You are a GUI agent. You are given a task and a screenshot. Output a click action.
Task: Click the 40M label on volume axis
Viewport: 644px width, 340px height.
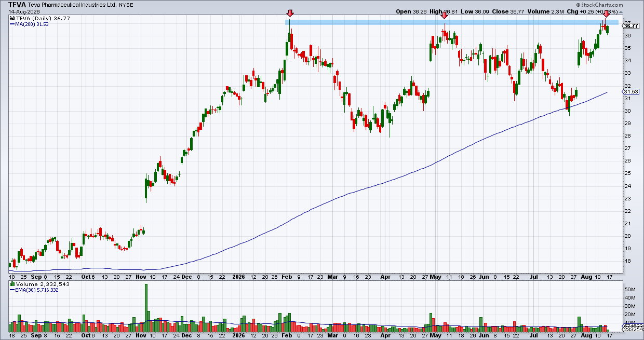tap(629, 298)
